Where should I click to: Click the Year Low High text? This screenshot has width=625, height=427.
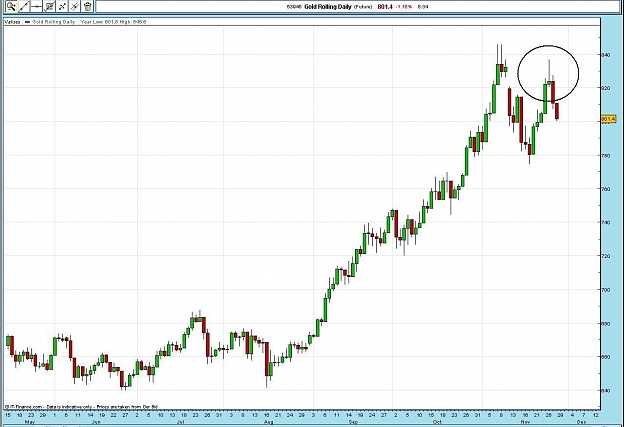pos(113,22)
